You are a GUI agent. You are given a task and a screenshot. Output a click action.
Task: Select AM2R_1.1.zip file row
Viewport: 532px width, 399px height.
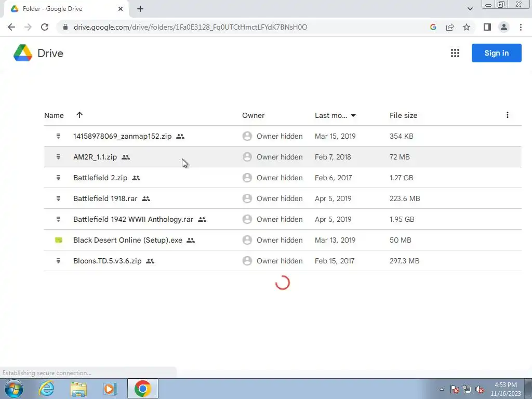[x=282, y=157]
